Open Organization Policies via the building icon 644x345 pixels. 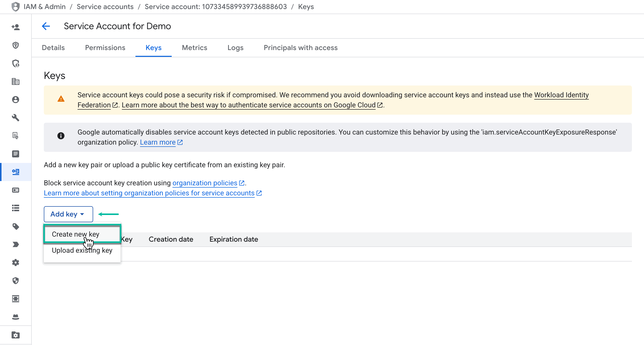[16, 81]
